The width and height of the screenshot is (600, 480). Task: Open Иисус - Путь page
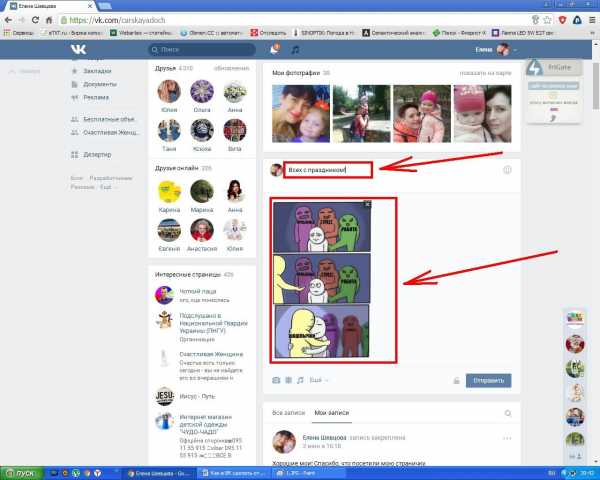tap(197, 396)
